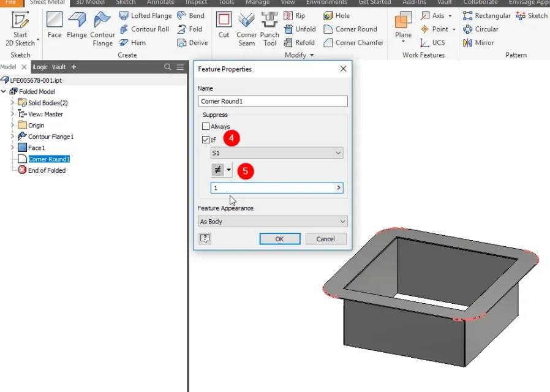Start a 2D Sketch
Viewport: 550px width, 392px height.
click(x=20, y=28)
